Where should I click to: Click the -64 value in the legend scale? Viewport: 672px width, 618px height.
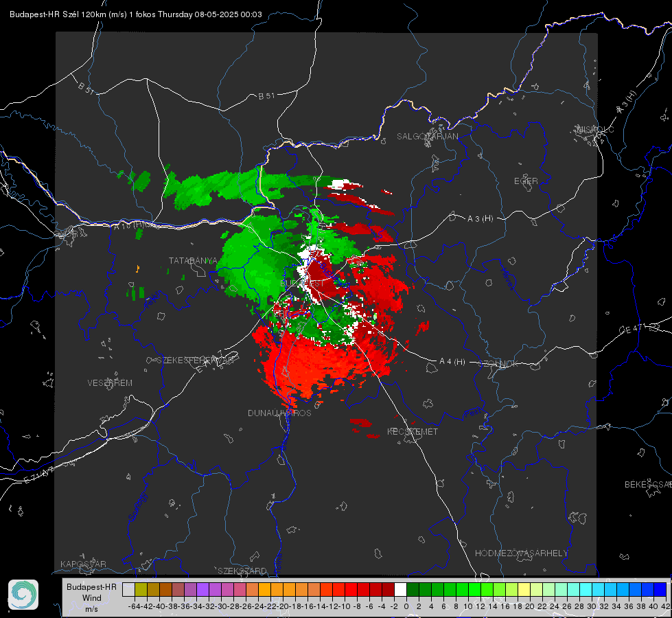click(135, 606)
